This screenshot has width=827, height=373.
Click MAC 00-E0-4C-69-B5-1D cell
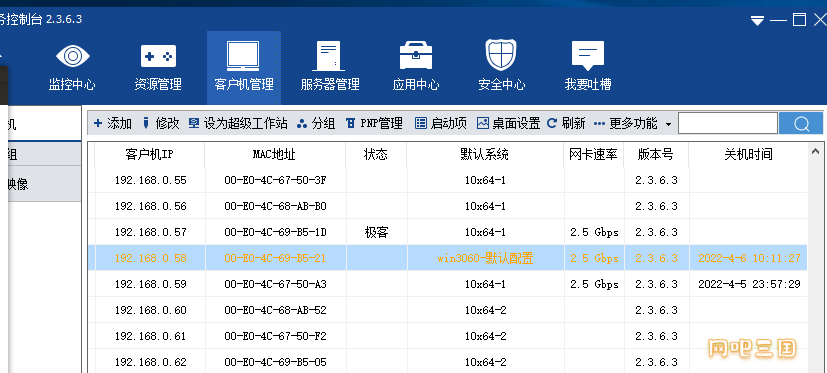(275, 232)
